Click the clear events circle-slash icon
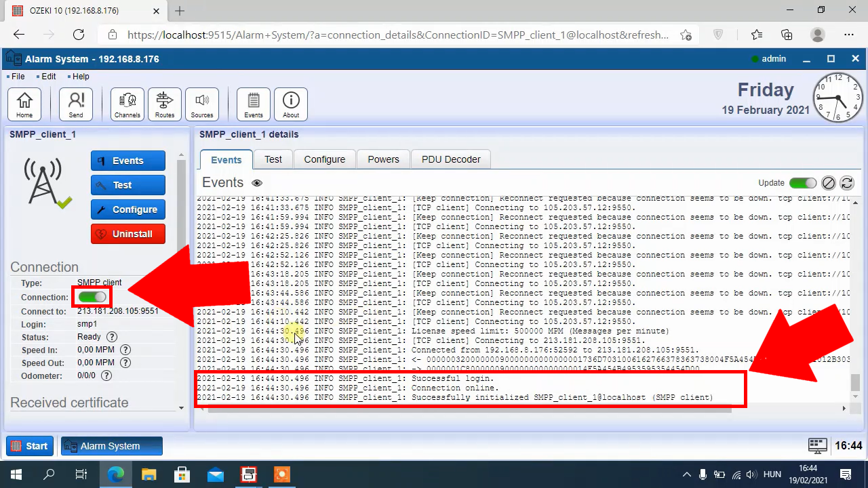Image resolution: width=868 pixels, height=488 pixels. [828, 183]
